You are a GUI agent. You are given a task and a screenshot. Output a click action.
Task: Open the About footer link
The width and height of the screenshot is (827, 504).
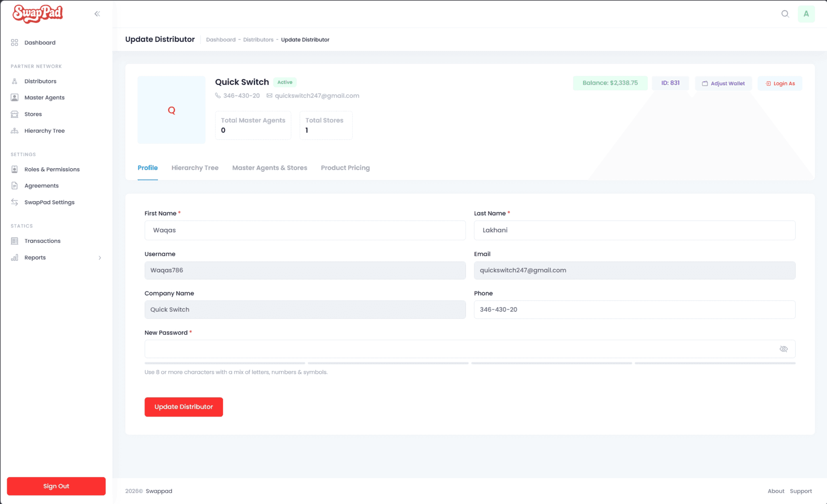tap(776, 491)
